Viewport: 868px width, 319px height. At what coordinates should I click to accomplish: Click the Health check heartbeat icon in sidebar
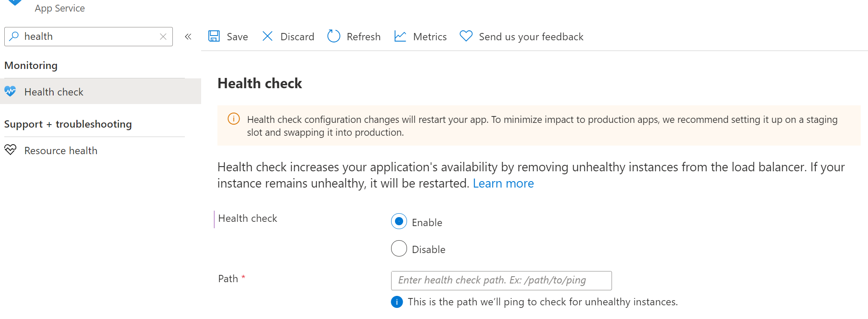pos(10,91)
